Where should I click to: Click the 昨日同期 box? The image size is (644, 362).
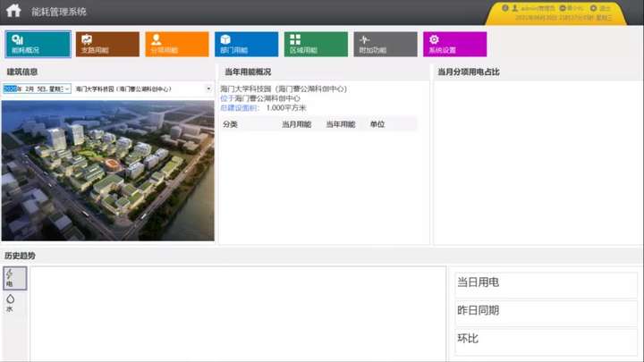(x=546, y=313)
